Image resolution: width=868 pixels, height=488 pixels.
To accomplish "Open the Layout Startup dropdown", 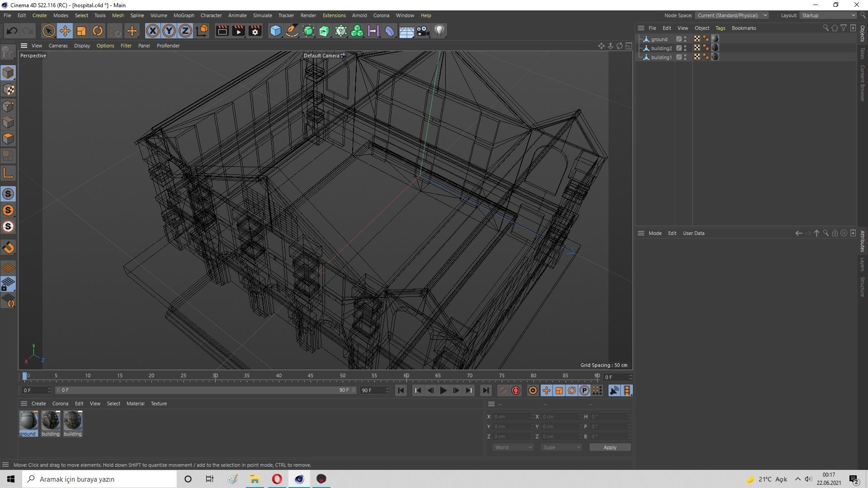I will coord(828,15).
